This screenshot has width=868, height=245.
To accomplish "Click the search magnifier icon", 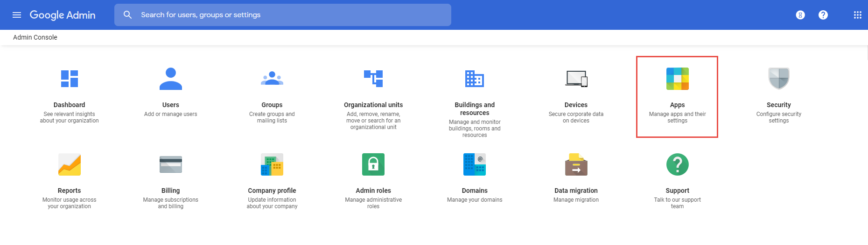I will coord(127,15).
